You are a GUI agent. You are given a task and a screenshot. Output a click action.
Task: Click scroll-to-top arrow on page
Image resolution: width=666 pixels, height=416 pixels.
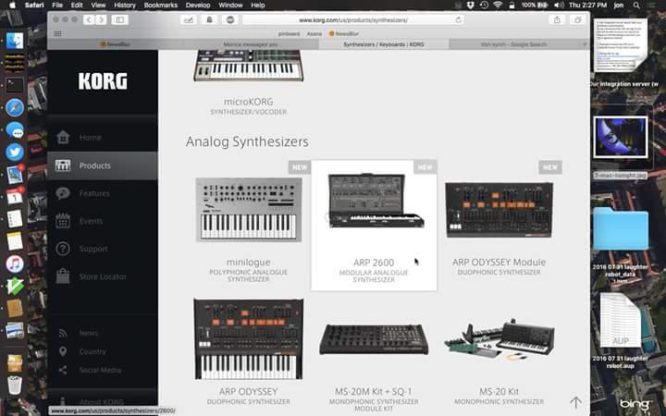tap(576, 402)
